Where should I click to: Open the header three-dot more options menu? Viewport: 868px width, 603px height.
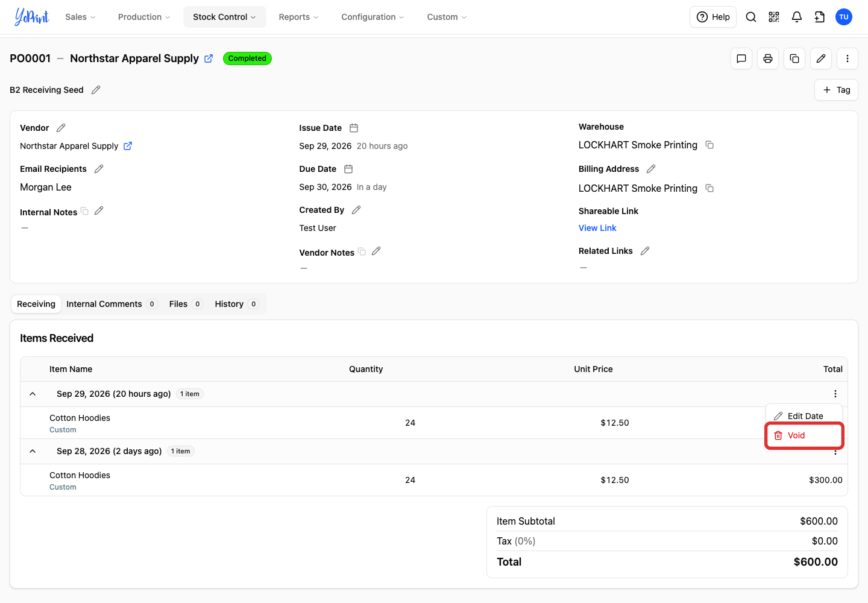tap(848, 58)
